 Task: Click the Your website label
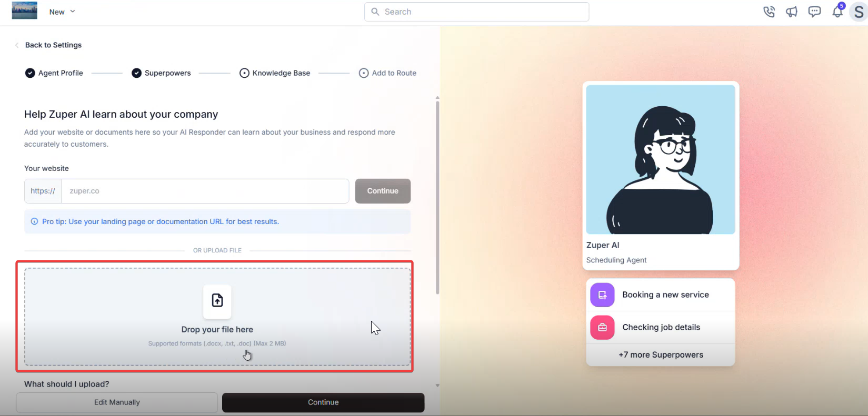[46, 168]
